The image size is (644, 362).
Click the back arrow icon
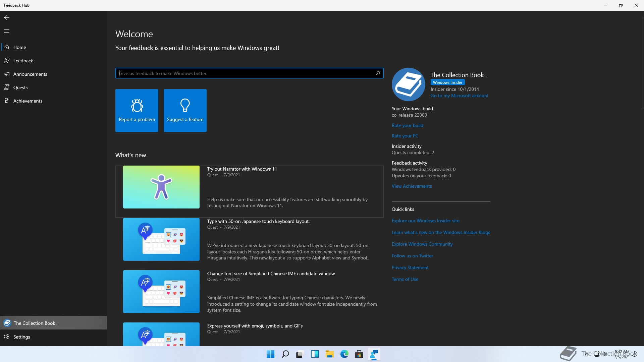pyautogui.click(x=7, y=17)
